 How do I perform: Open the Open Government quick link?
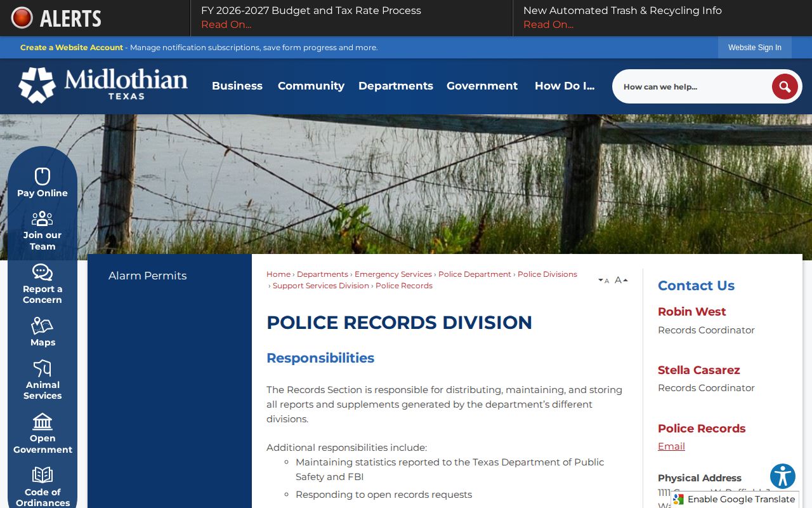pos(43,434)
